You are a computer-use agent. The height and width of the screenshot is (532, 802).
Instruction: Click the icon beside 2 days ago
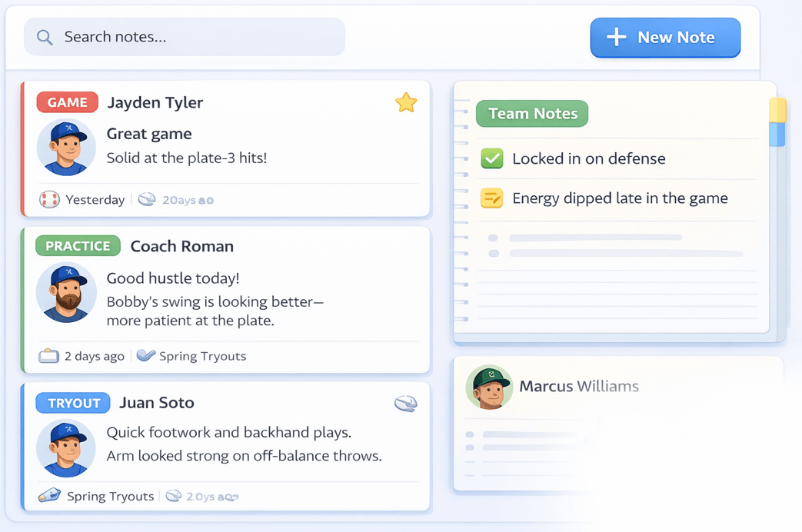point(48,356)
